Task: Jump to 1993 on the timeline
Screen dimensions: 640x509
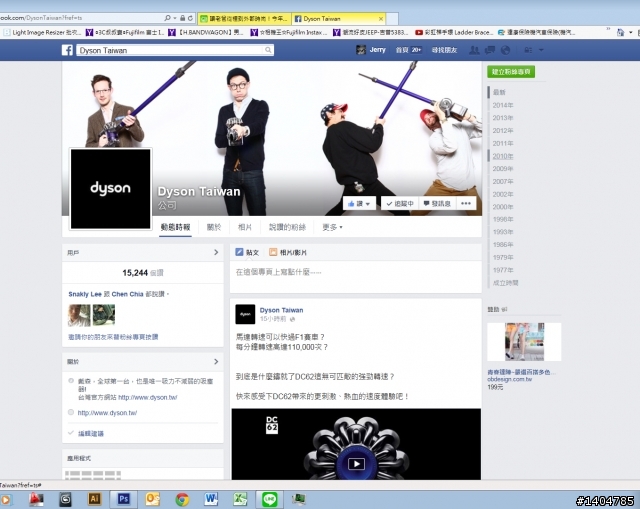Action: 502,232
